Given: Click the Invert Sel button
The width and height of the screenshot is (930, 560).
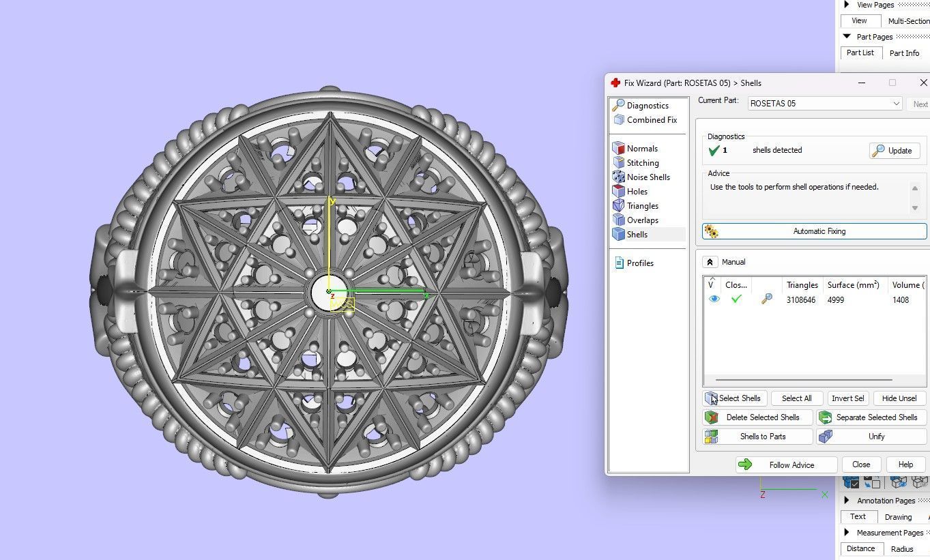Looking at the screenshot, I should pyautogui.click(x=847, y=398).
